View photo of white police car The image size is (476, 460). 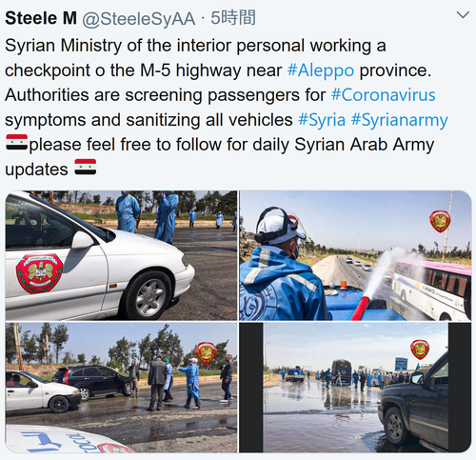pos(121,255)
